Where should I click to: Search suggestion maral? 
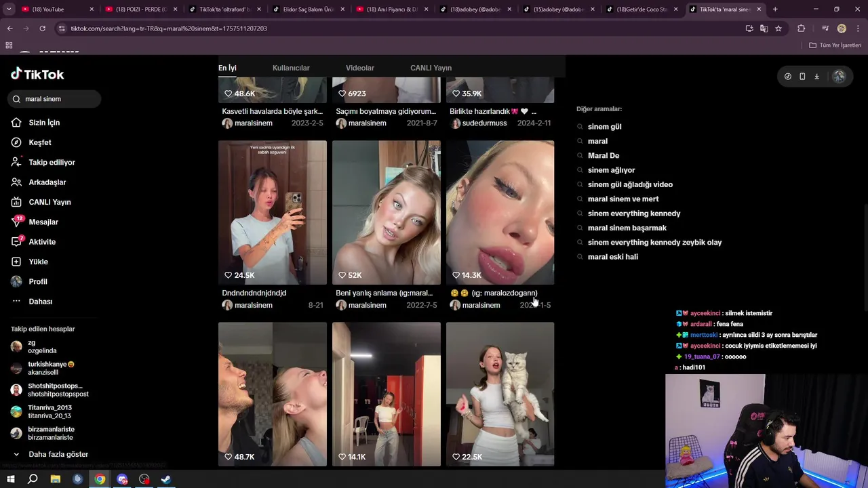[597, 141]
